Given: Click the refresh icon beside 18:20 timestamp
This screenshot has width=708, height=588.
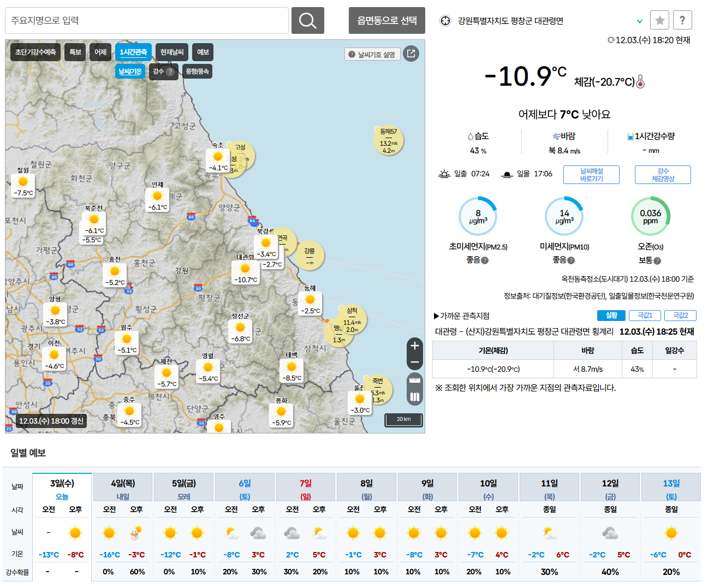Looking at the screenshot, I should pyautogui.click(x=611, y=40).
